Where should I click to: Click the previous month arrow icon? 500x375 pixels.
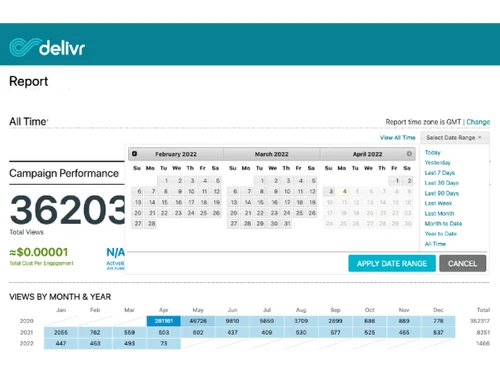134,154
